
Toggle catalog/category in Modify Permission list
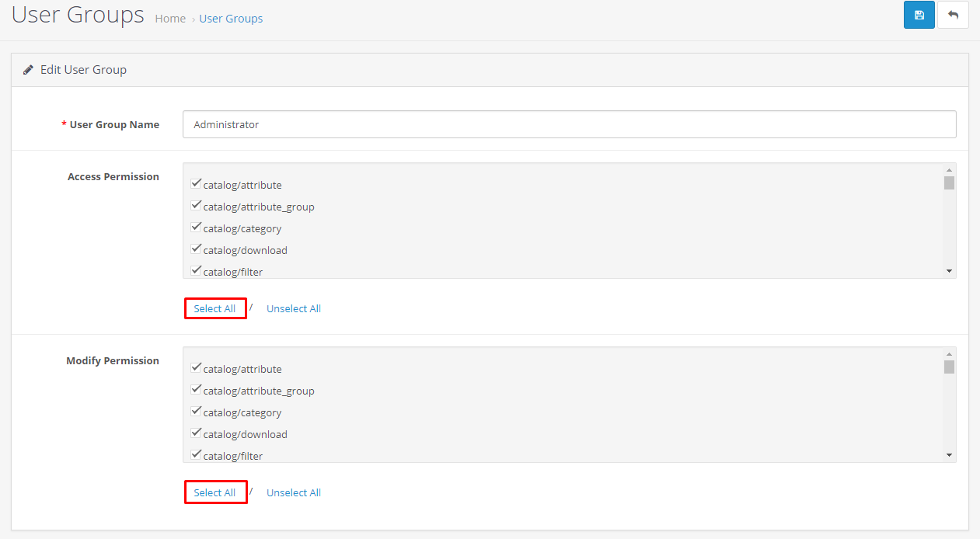pyautogui.click(x=196, y=412)
